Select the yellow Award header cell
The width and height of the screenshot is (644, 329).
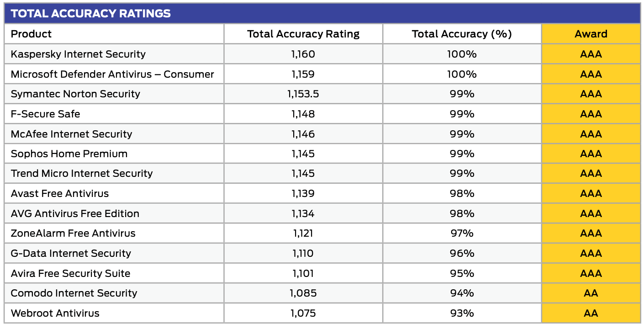pyautogui.click(x=591, y=34)
